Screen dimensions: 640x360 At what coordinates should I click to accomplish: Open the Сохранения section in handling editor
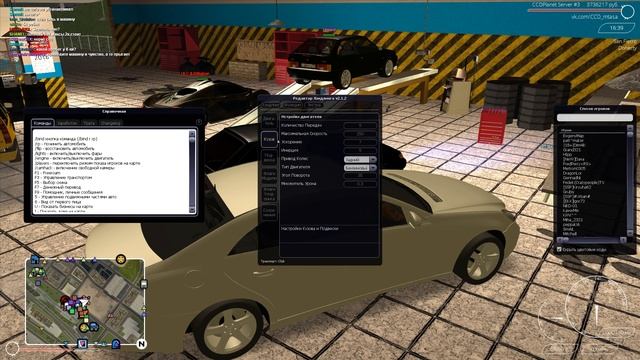pos(269,212)
